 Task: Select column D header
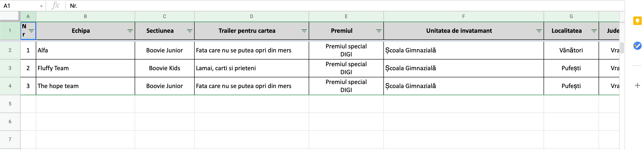tap(251, 16)
